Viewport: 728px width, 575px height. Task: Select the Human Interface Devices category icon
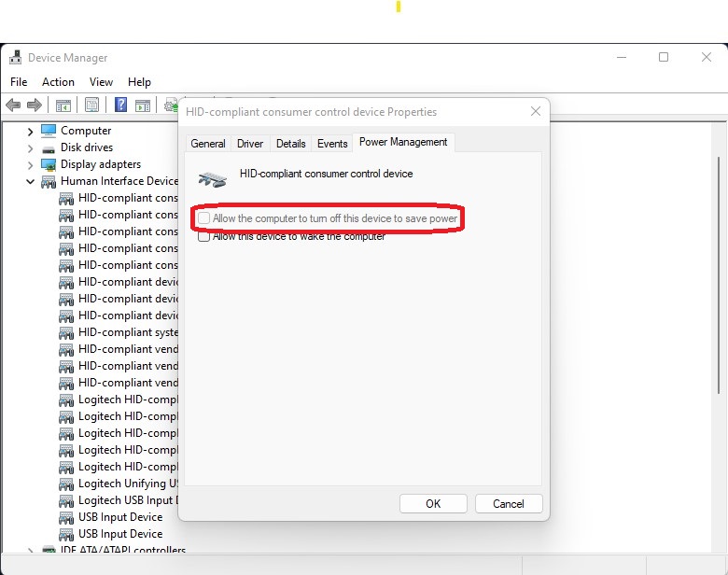(x=49, y=182)
